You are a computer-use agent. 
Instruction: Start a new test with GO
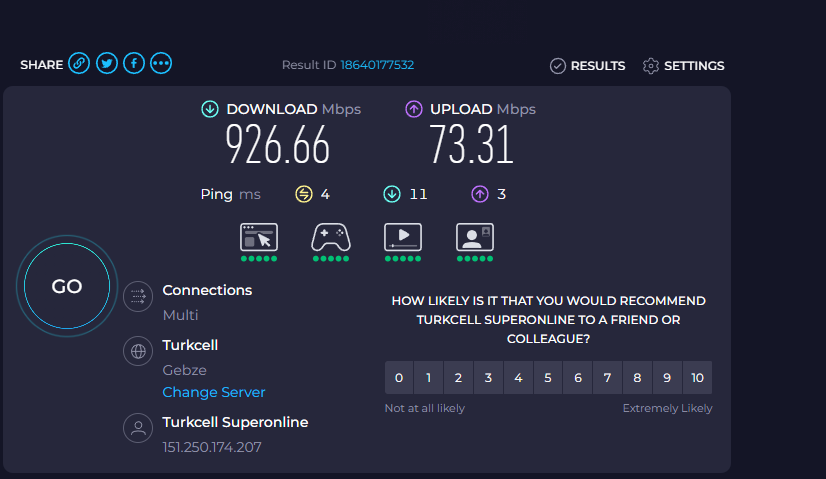[x=67, y=286]
